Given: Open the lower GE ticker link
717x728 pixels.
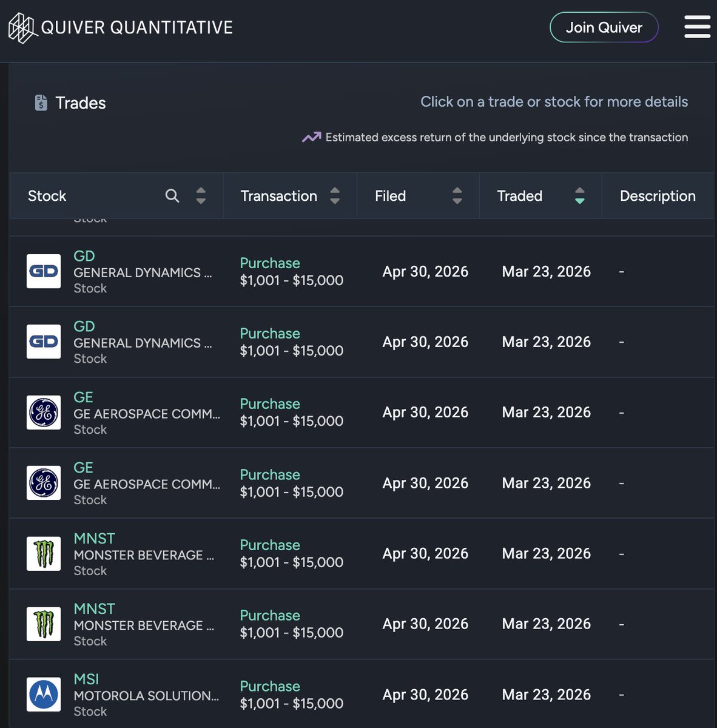Looking at the screenshot, I should click(x=83, y=468).
